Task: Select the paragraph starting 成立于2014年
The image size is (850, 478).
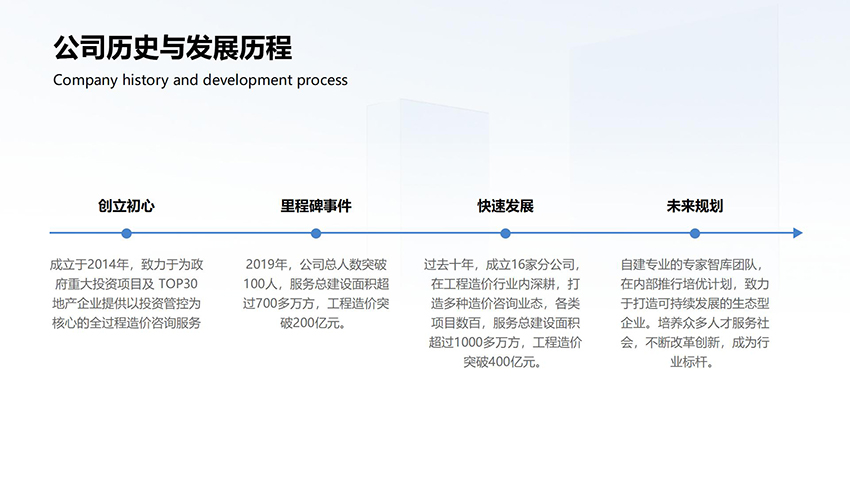Action: tap(126, 294)
